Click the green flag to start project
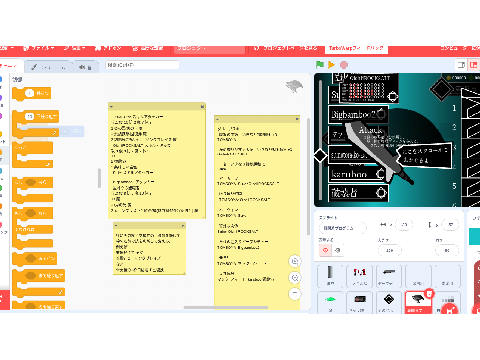Viewport: 480px width, 360px height. [x=320, y=65]
